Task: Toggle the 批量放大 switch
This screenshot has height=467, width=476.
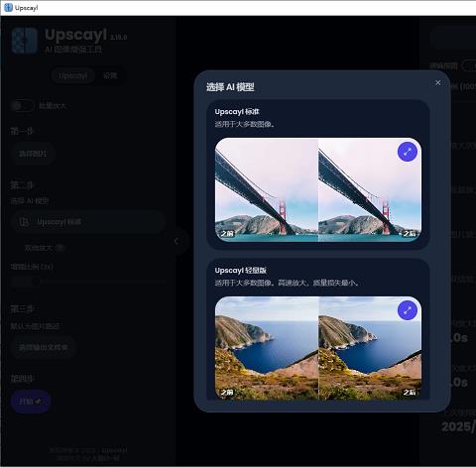Action: (x=23, y=106)
